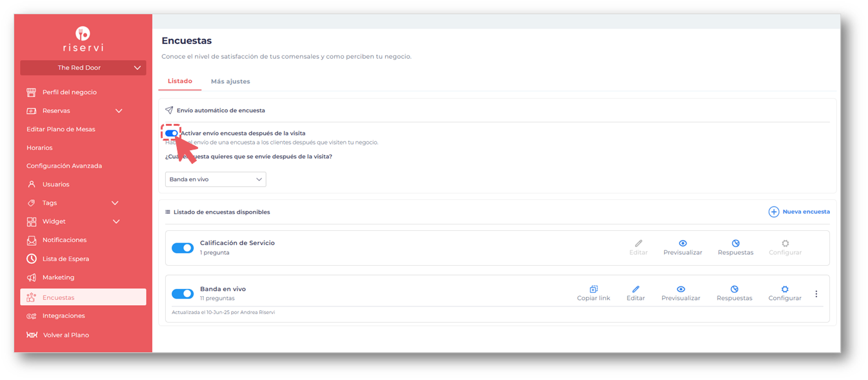The image size is (868, 380).
Task: Open Respuestas chart icon for Banda en vivo
Action: coord(734,290)
